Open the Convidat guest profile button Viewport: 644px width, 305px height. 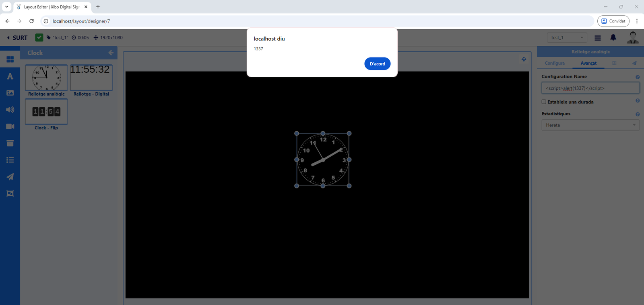[613, 21]
